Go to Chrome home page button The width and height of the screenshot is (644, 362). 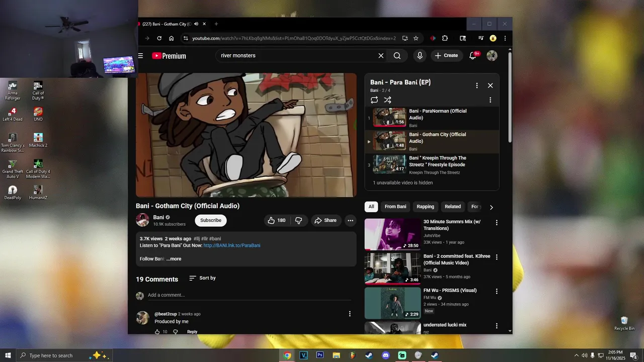pos(172,38)
